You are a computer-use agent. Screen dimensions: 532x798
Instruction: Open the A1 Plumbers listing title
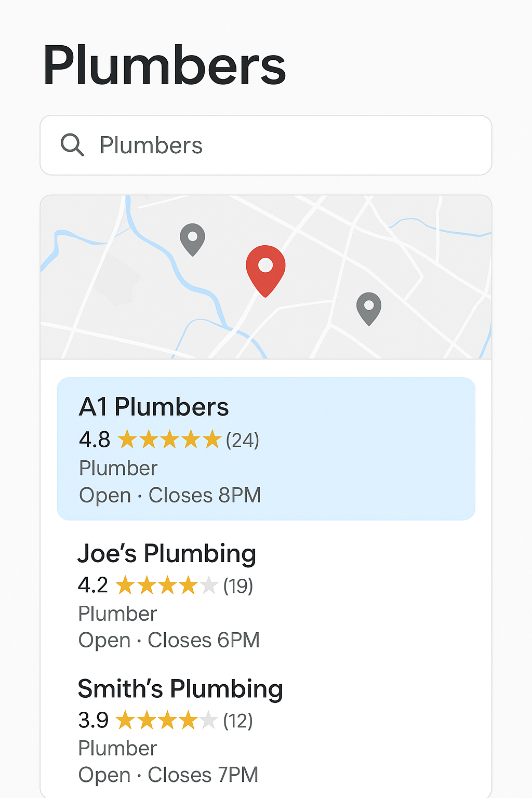[154, 407]
